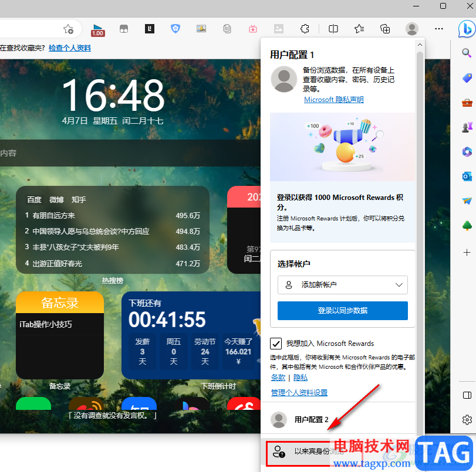Click the 登录以同步数据 button

342,311
